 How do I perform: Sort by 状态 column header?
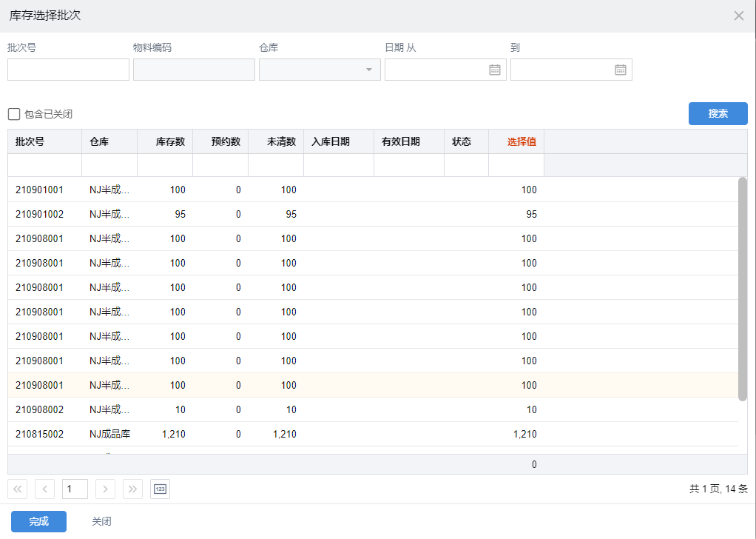466,142
